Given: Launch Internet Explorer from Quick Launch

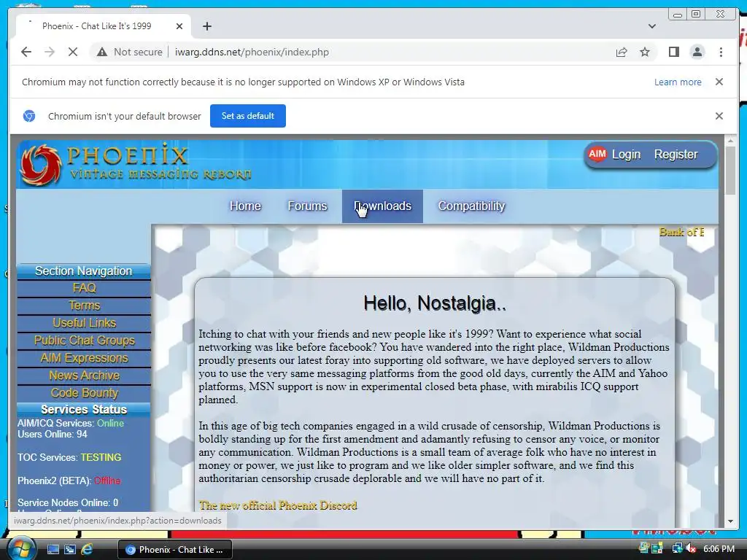Looking at the screenshot, I should pos(87,550).
